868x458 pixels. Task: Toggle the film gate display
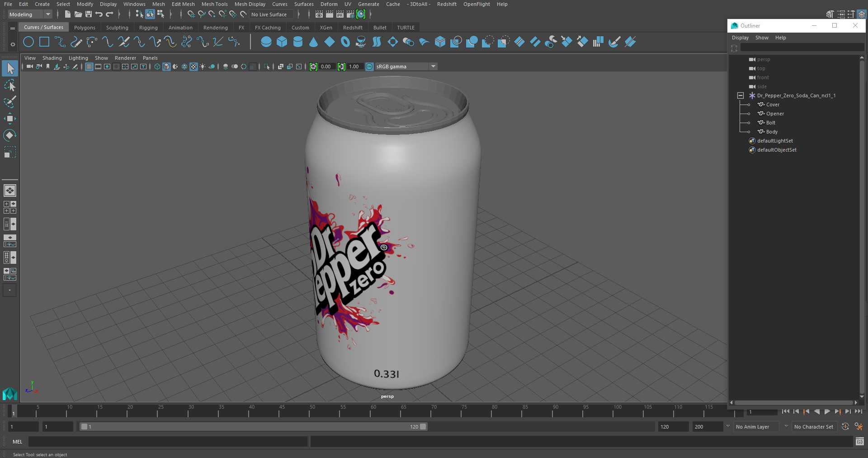click(98, 67)
